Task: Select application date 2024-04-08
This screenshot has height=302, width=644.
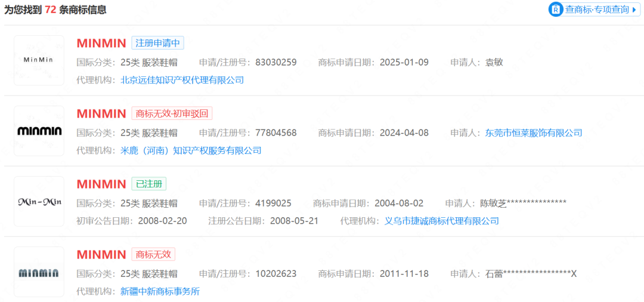Action: pyautogui.click(x=404, y=132)
